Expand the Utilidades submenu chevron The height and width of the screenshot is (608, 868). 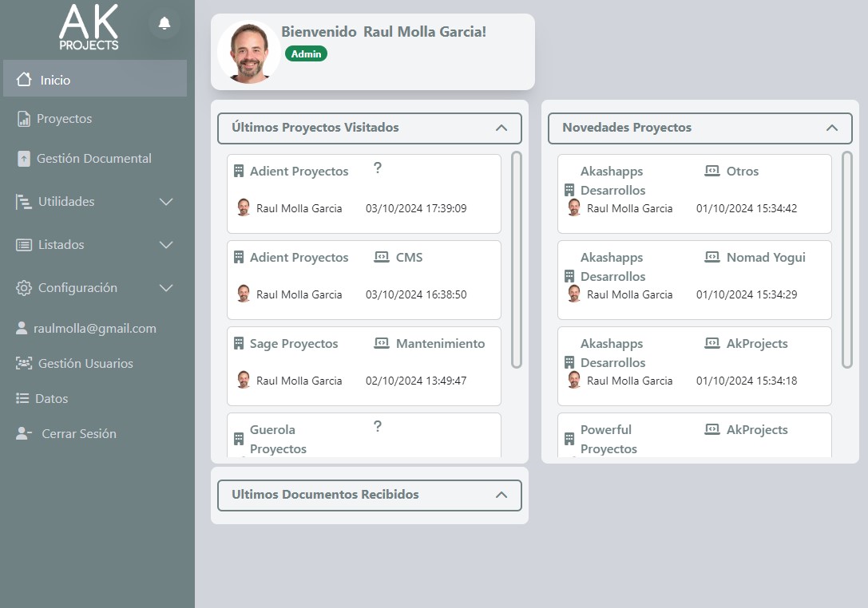[166, 202]
